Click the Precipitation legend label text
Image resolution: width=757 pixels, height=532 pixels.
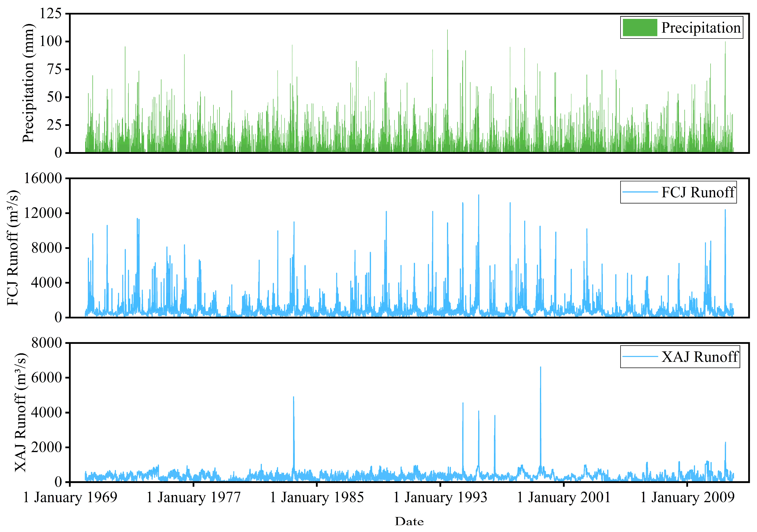[x=701, y=28]
